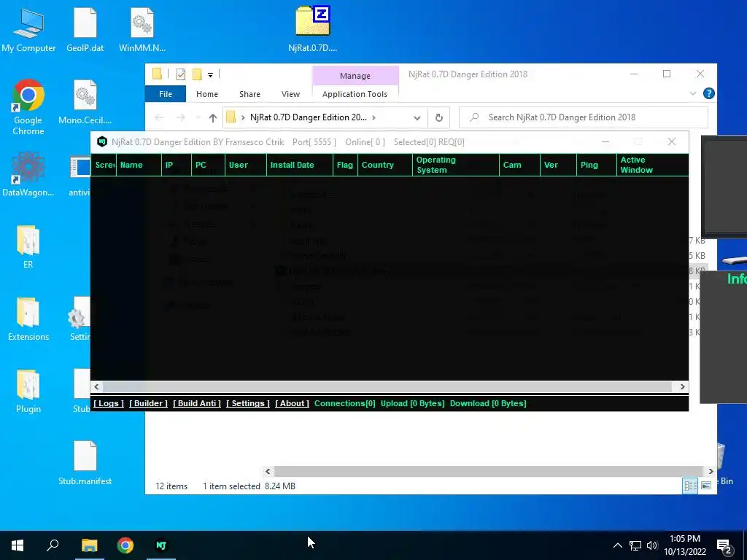Select the Manage contextual tab

(355, 76)
